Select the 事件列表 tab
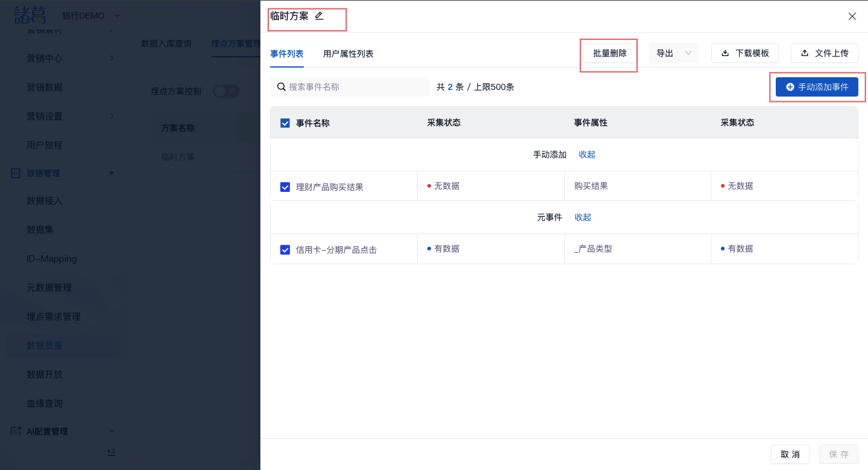 coord(287,54)
